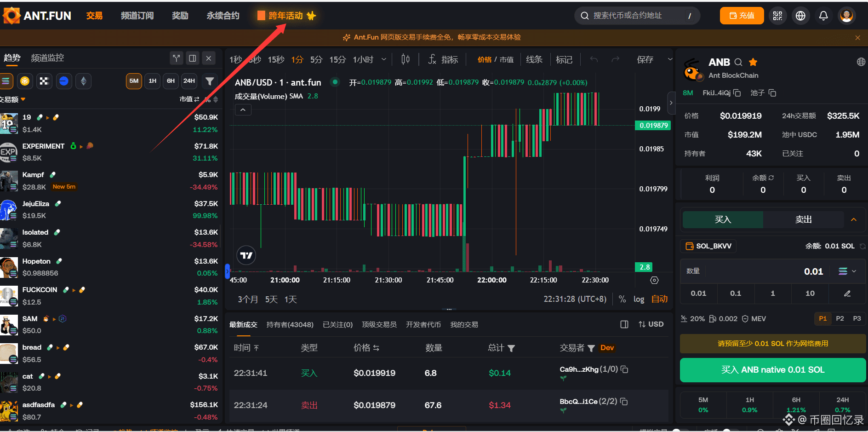
Task: Select the P2 preset
Action: click(x=840, y=318)
